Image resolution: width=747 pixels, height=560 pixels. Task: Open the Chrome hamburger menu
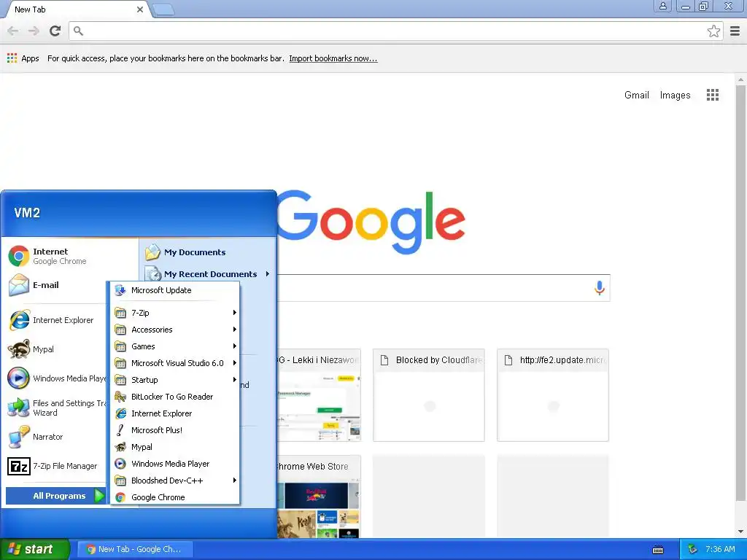click(x=735, y=31)
